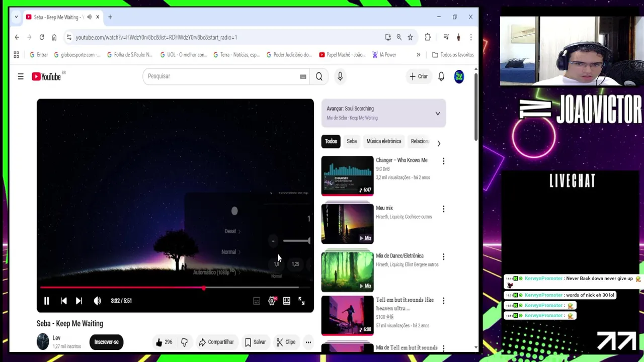Viewport: 644px width, 362px height.
Task: Mute the video player volume
Action: pyautogui.click(x=98, y=301)
